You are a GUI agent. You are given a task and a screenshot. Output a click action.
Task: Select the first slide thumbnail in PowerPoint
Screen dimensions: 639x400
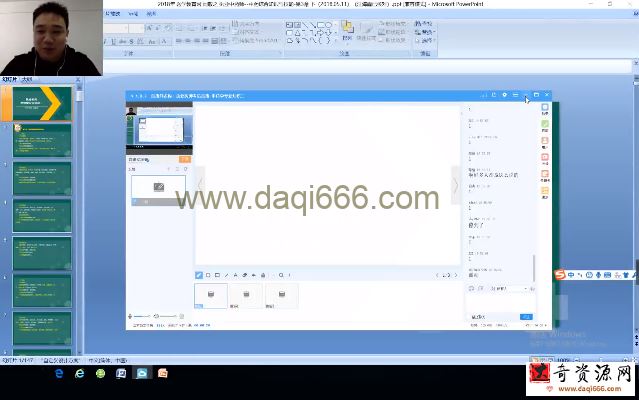41,102
